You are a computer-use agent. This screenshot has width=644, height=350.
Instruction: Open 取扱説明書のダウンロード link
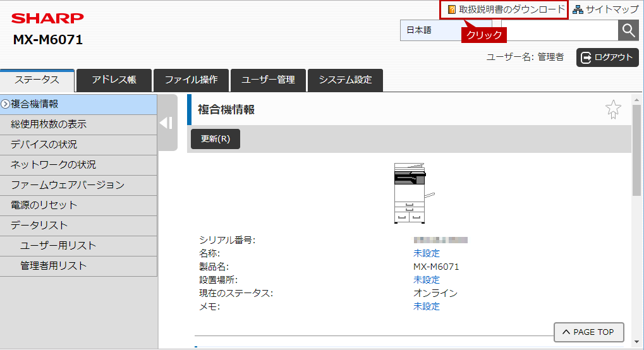pyautogui.click(x=507, y=9)
